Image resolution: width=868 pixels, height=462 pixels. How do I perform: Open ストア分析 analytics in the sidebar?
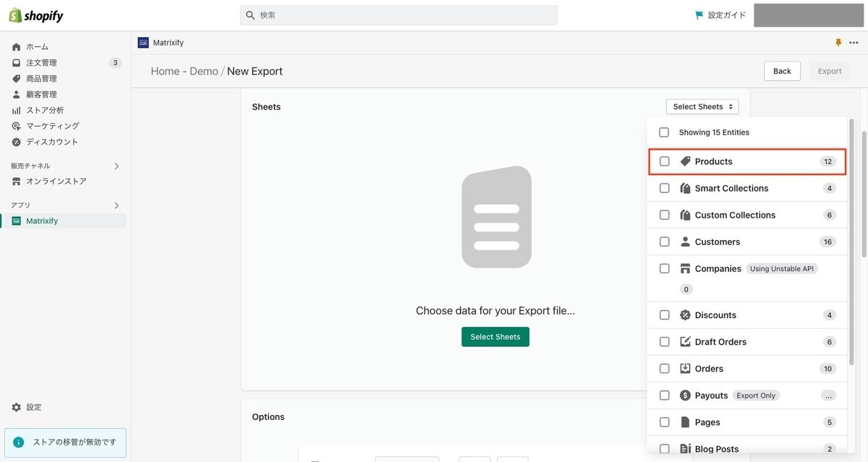[16, 110]
